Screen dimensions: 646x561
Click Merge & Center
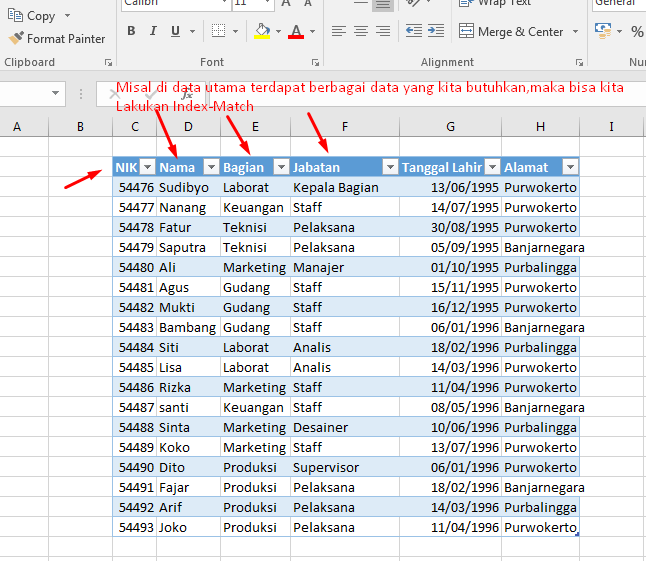[x=511, y=31]
